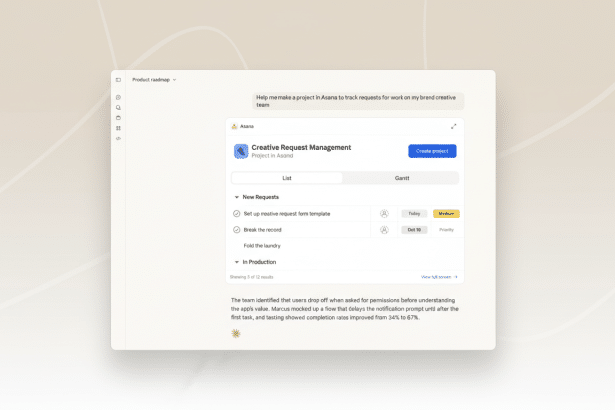The width and height of the screenshot is (615, 410).
Task: Click the yellow Medium priority tag
Action: (446, 213)
